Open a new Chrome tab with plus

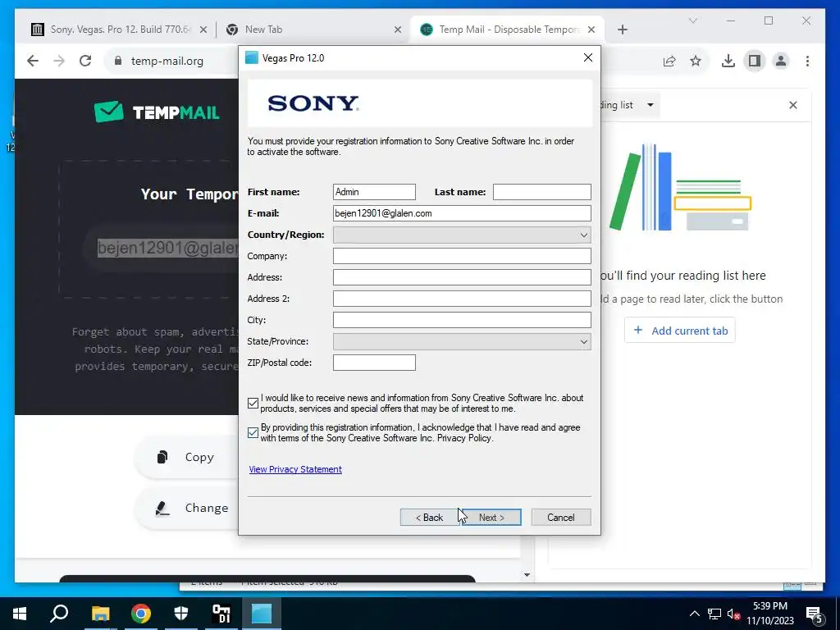622,30
